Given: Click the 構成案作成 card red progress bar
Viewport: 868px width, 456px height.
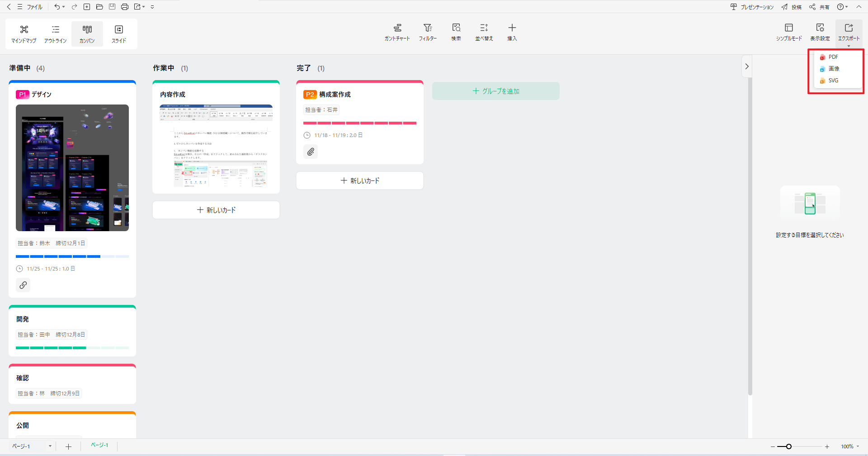Looking at the screenshot, I should (360, 123).
